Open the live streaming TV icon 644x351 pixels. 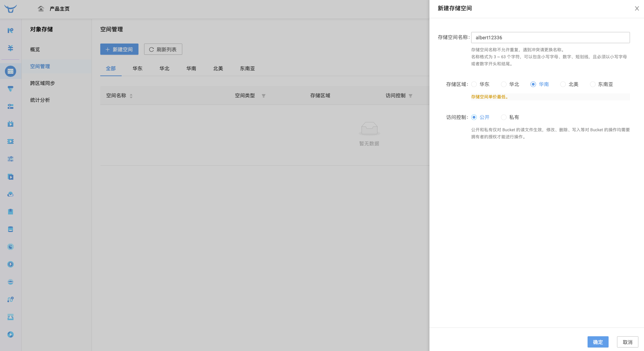(10, 124)
